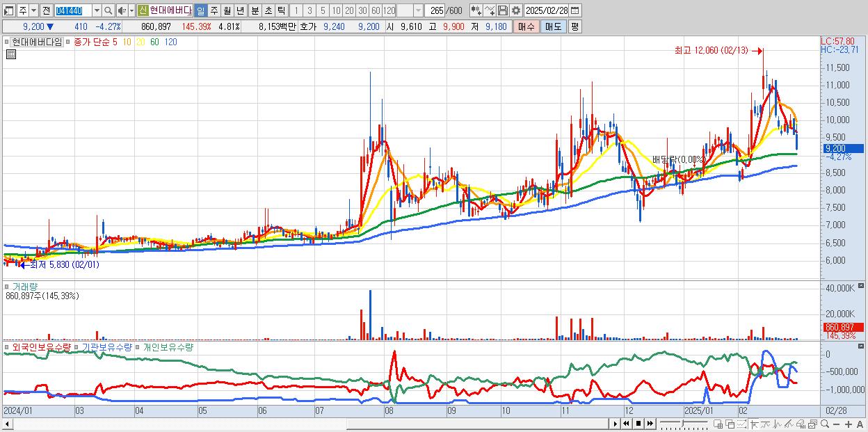This screenshot has width=868, height=432.
Task: Open the custom interval dropdown arrow
Action: click(x=418, y=10)
